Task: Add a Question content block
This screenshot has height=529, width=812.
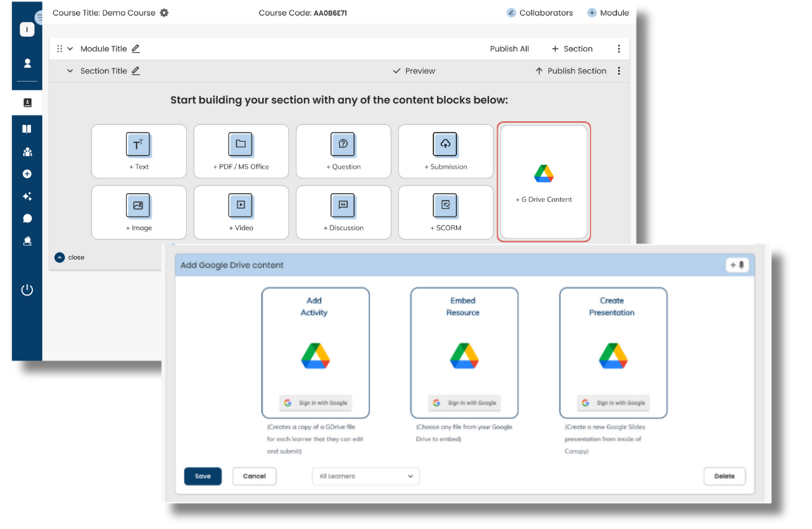Action: (343, 151)
